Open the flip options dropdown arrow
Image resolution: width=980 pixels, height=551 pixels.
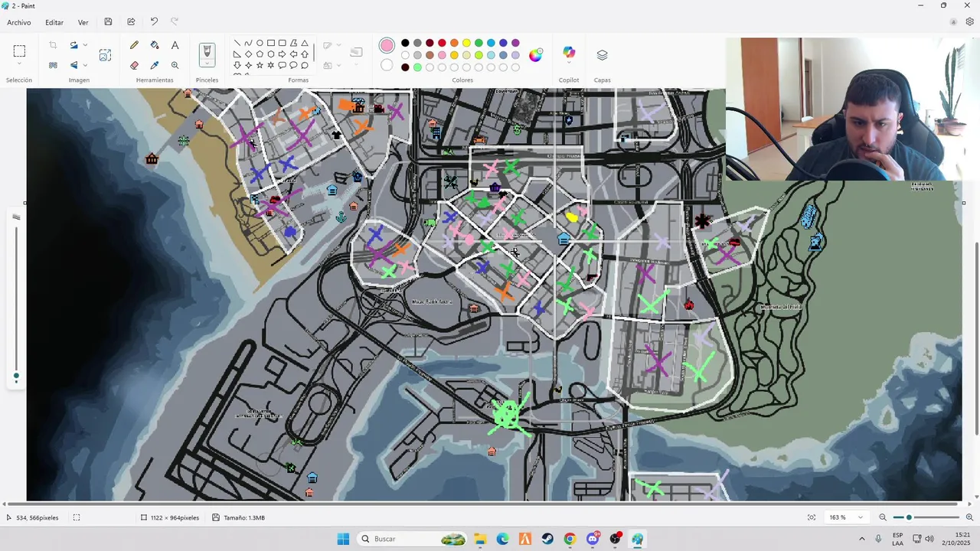point(85,65)
